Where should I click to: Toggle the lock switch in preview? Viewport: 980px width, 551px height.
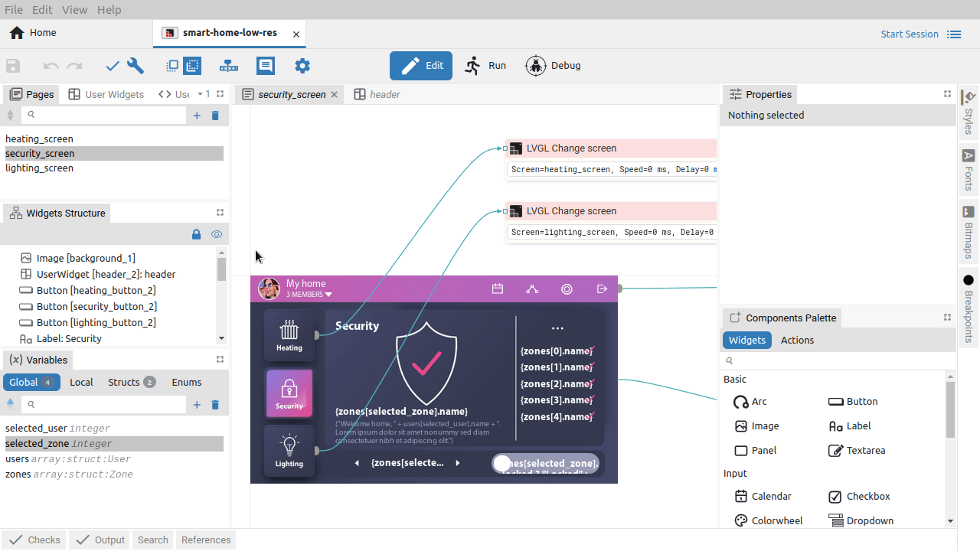545,463
